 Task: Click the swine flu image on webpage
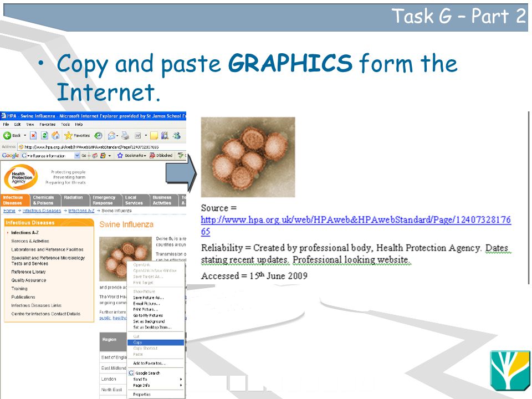click(125, 259)
